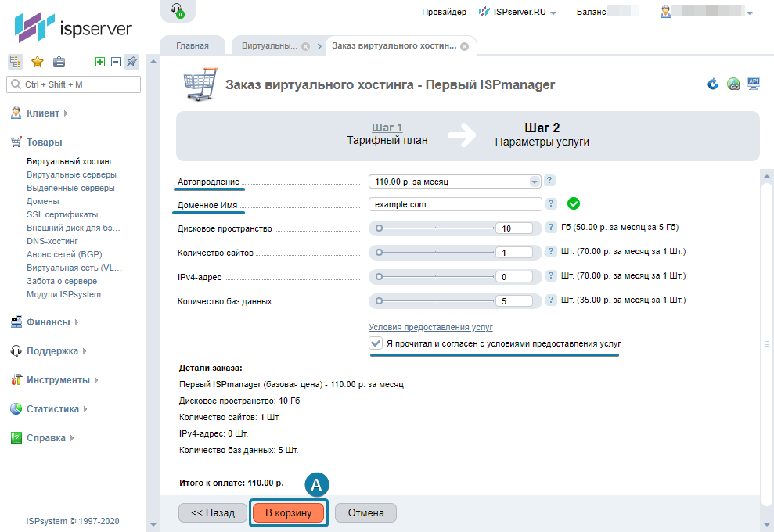Show the menu tree view icon
This screenshot has width=774, height=532.
click(16, 62)
